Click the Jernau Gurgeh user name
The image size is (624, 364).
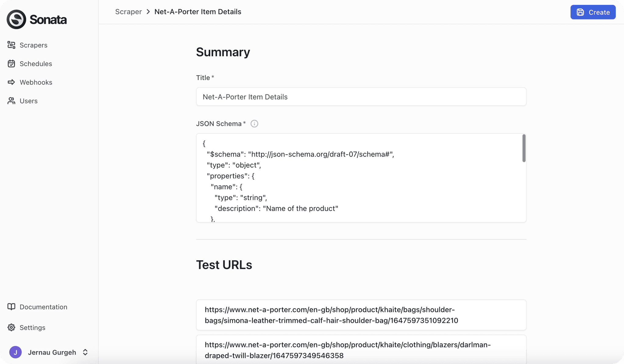(52, 352)
